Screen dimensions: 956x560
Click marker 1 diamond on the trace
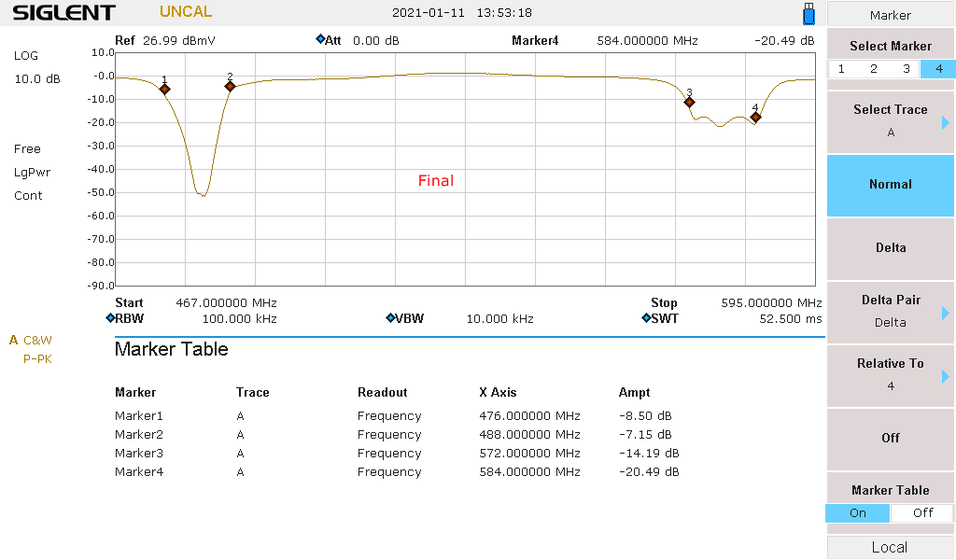(164, 90)
